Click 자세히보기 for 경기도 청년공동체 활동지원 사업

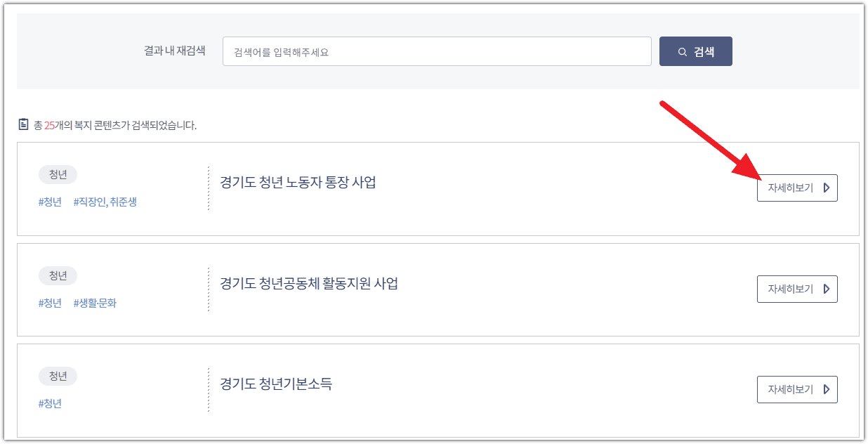pos(797,289)
